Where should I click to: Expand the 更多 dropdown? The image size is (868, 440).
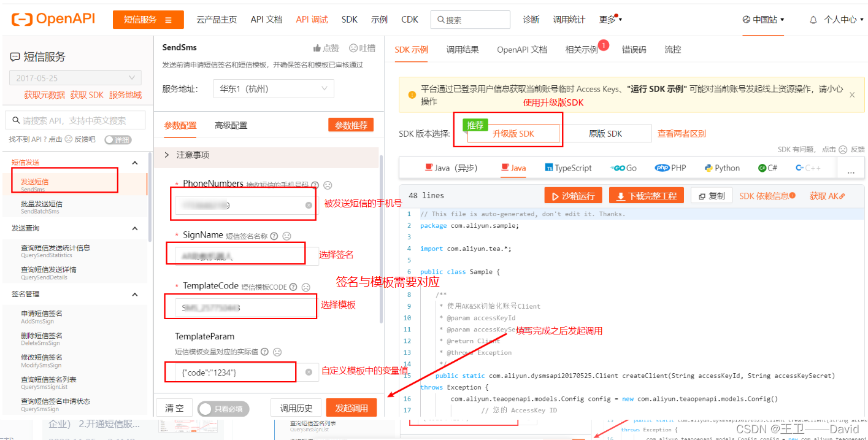[x=610, y=20]
